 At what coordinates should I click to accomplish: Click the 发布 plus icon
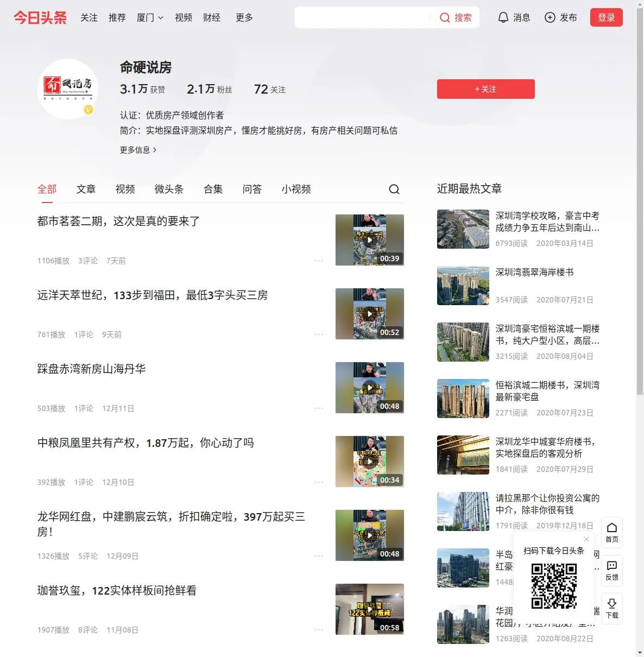click(550, 18)
